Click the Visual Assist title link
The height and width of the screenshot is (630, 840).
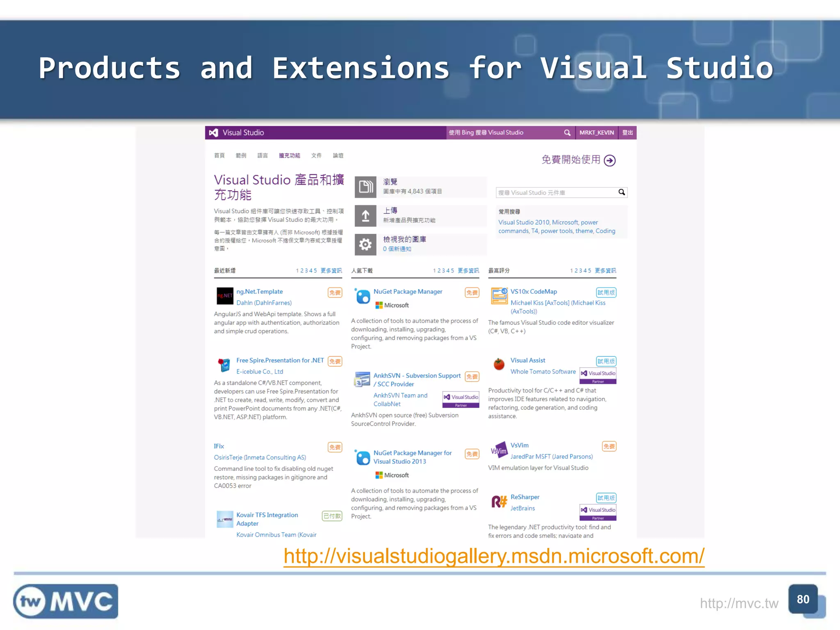[x=528, y=360]
